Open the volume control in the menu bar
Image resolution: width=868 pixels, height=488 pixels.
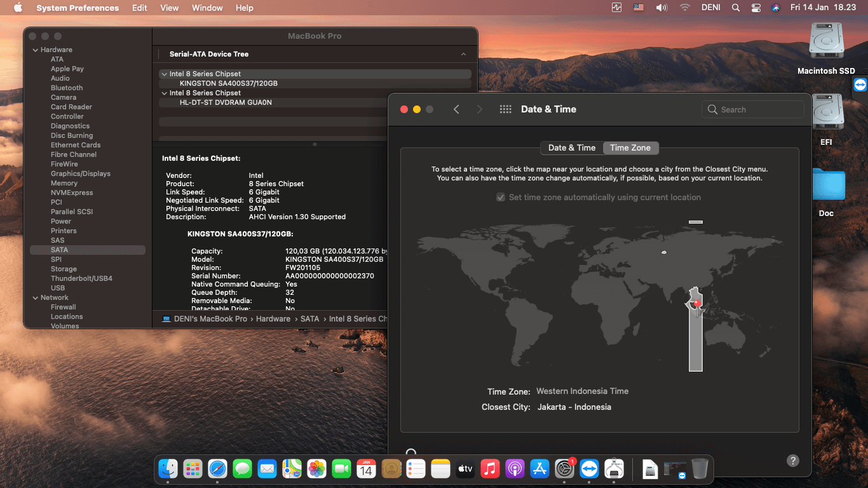pos(661,8)
